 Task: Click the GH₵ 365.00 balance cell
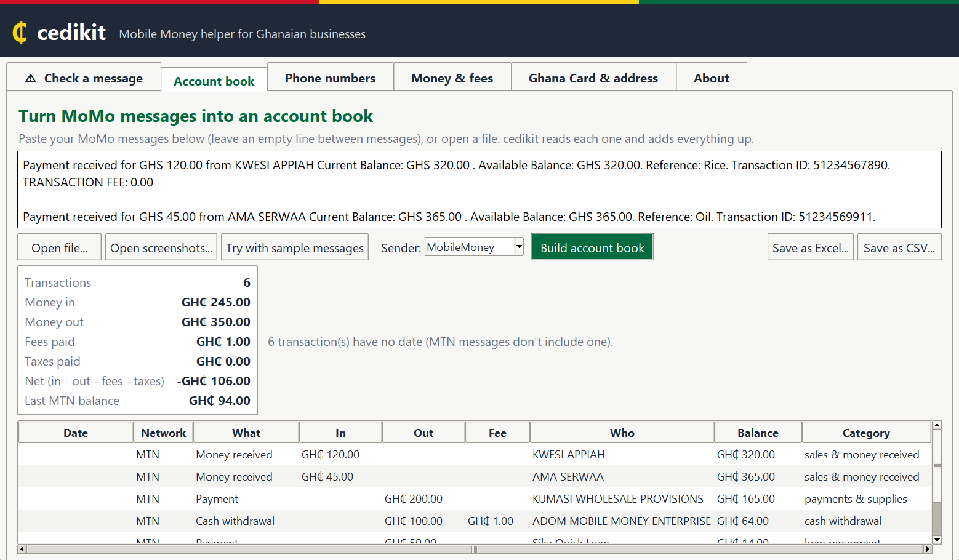click(746, 477)
